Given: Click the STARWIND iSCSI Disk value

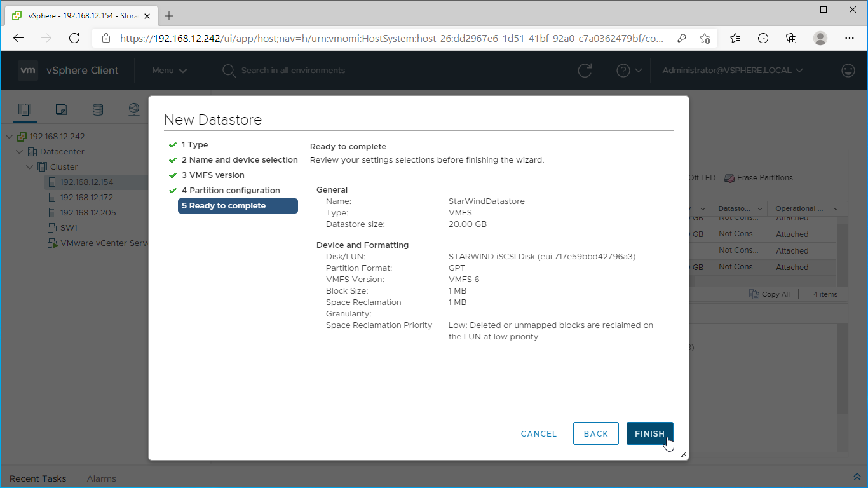Looking at the screenshot, I should pyautogui.click(x=542, y=257).
